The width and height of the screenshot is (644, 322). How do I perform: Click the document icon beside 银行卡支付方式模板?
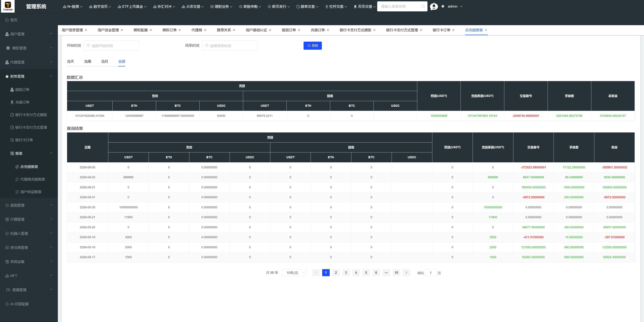point(12,115)
